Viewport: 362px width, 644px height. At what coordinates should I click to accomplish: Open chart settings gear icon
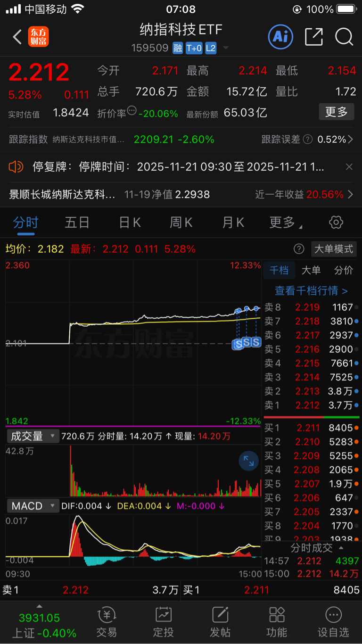[336, 223]
